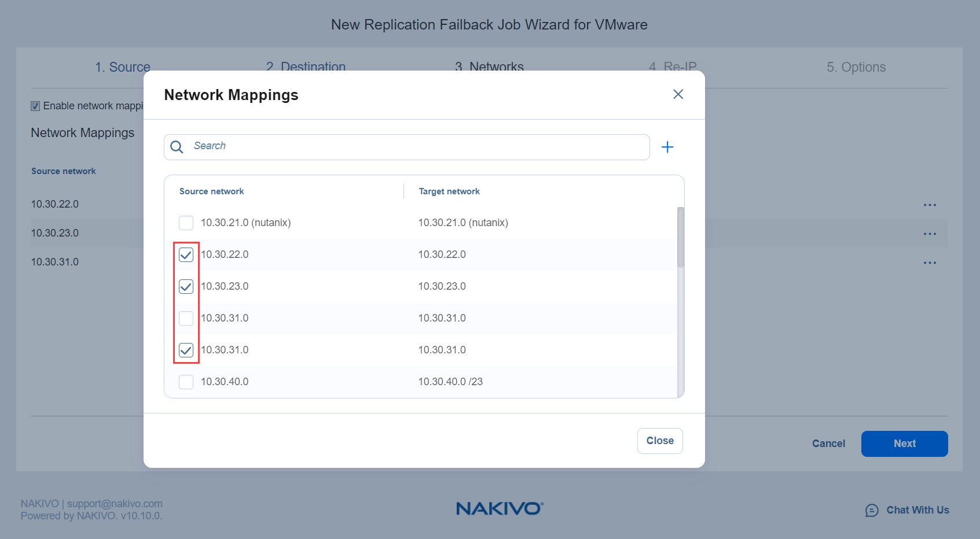Click the search magnifier icon
Image resolution: width=980 pixels, height=539 pixels.
tap(177, 147)
